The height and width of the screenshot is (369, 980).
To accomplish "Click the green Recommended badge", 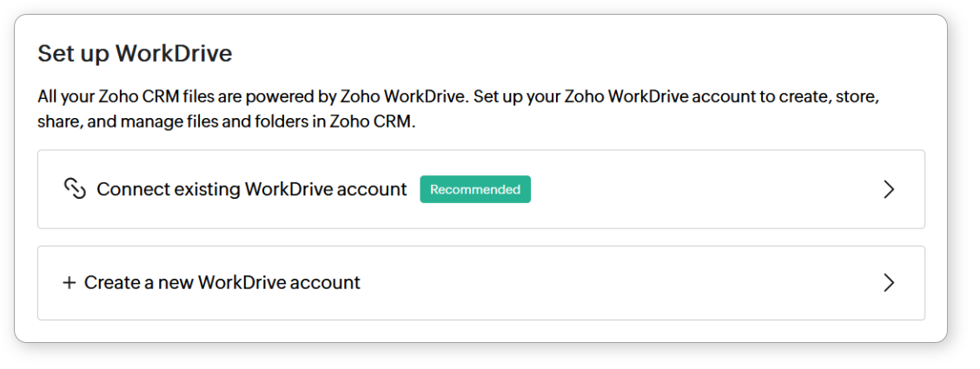I will click(x=475, y=189).
